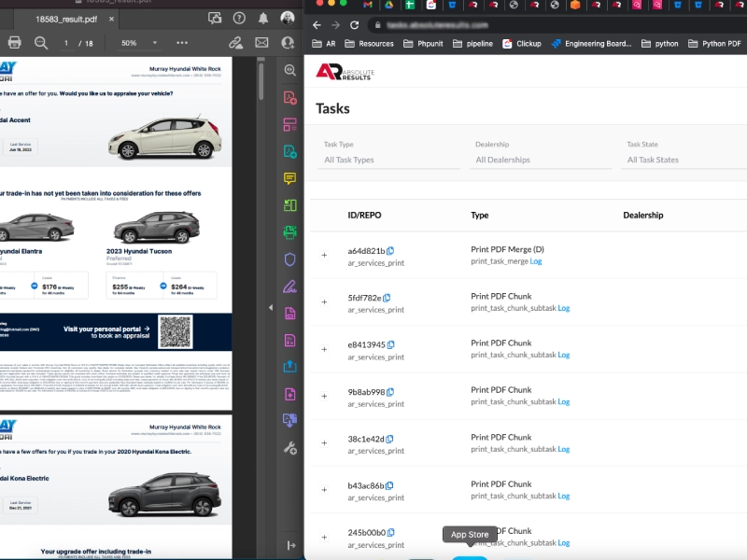Open the Clickup bookmark
The image size is (747, 560).
coord(522,44)
